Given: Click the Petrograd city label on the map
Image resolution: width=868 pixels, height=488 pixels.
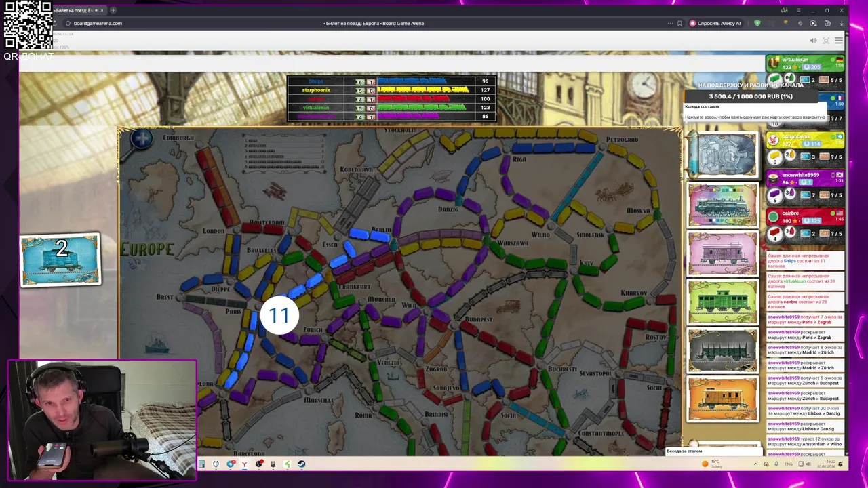Looking at the screenshot, I should tap(622, 140).
